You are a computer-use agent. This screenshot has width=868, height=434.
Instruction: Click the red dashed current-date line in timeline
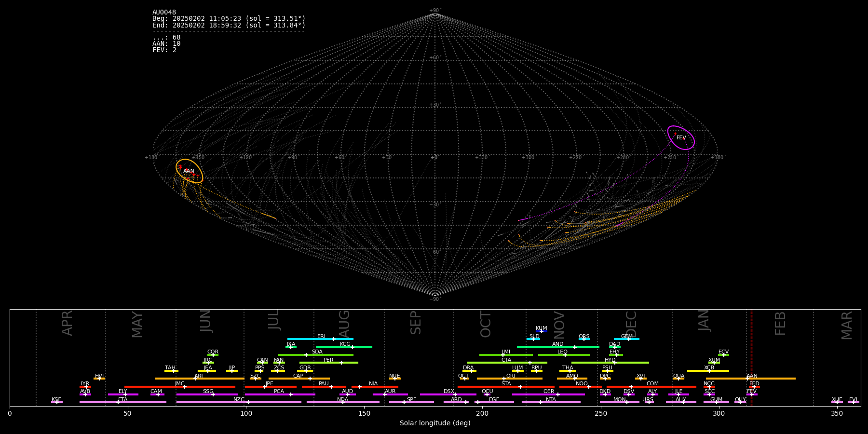tap(751, 357)
